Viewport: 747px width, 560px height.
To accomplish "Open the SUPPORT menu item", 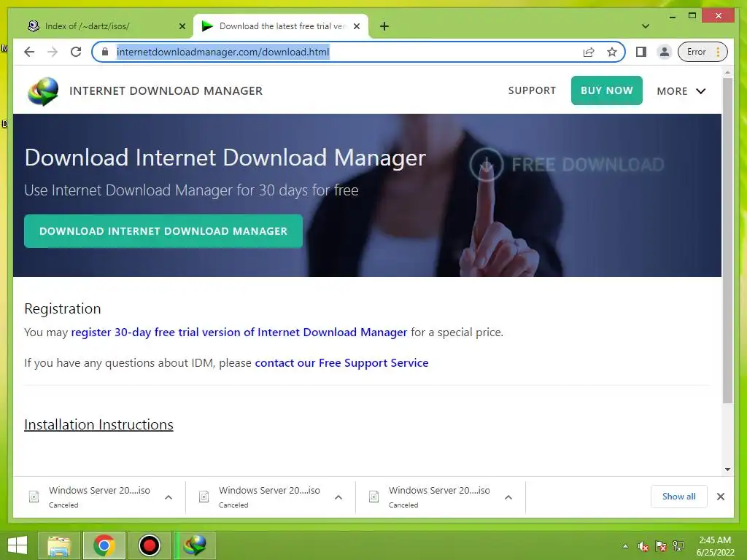I will (532, 90).
